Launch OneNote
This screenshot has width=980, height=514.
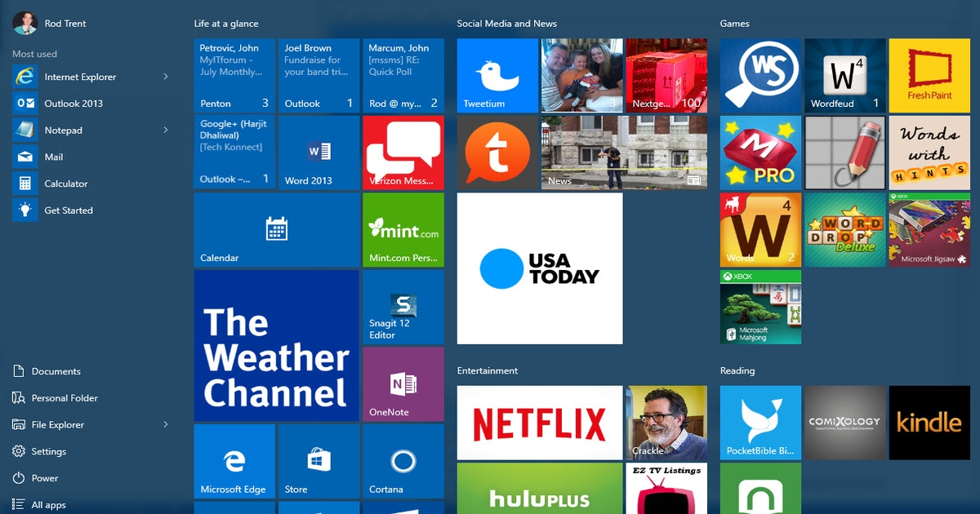pos(403,383)
